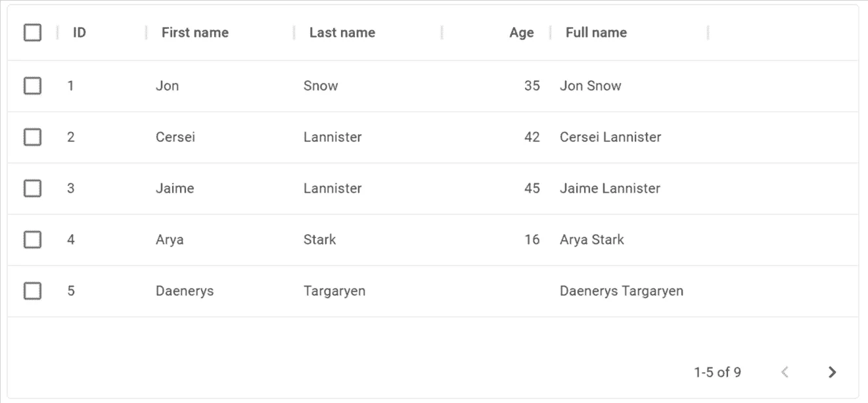Select the Arya Stark row checkbox
Image resolution: width=868 pixels, height=403 pixels.
pos(32,239)
